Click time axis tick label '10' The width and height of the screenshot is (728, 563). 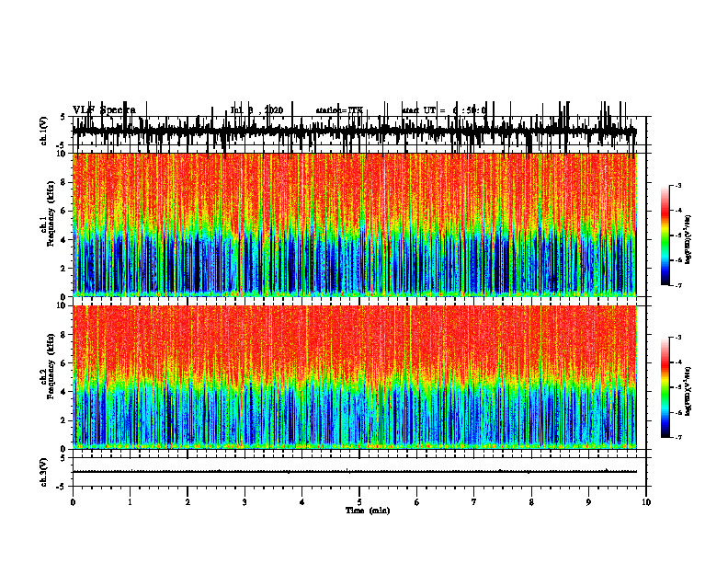coord(646,502)
